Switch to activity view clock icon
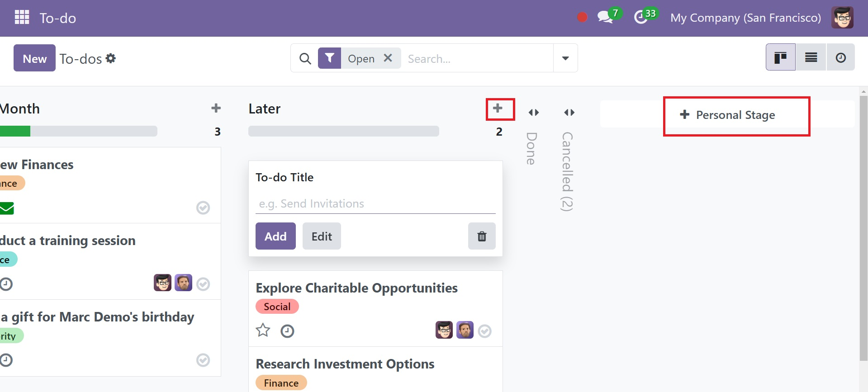The height and width of the screenshot is (392, 868). 841,57
